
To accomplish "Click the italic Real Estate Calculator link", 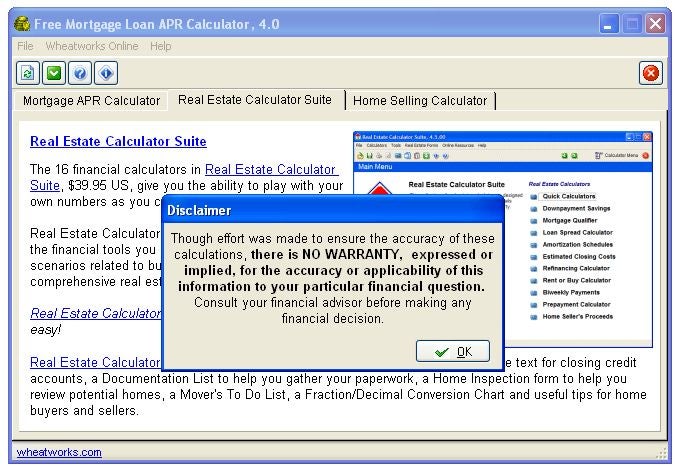I will coord(95,313).
